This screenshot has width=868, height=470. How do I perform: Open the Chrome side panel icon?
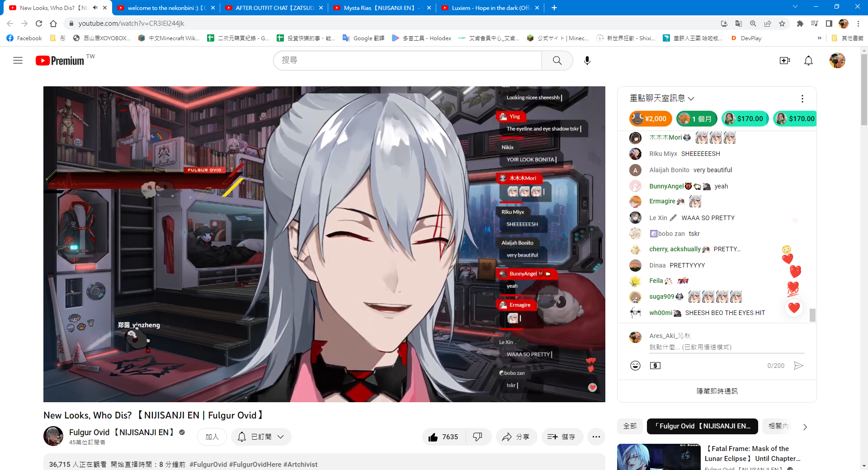[x=829, y=23]
